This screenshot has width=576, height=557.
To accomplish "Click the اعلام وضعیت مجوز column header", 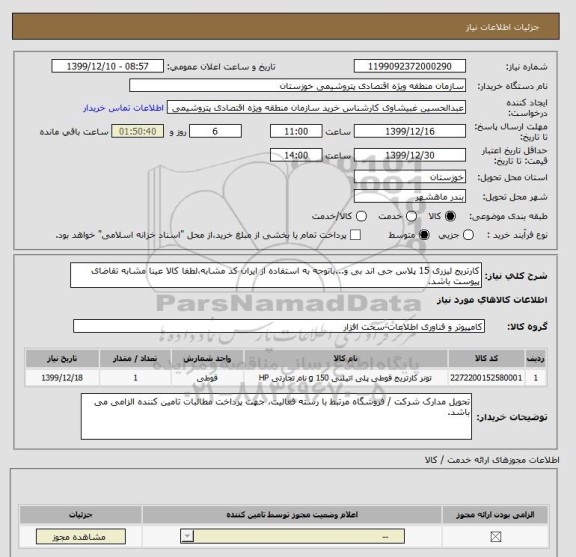I will coord(292,515).
